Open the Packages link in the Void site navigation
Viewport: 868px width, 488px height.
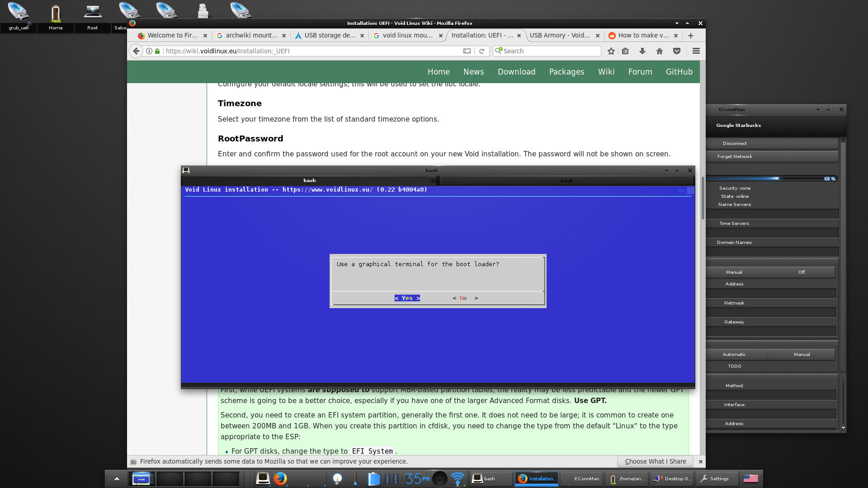tap(566, 72)
